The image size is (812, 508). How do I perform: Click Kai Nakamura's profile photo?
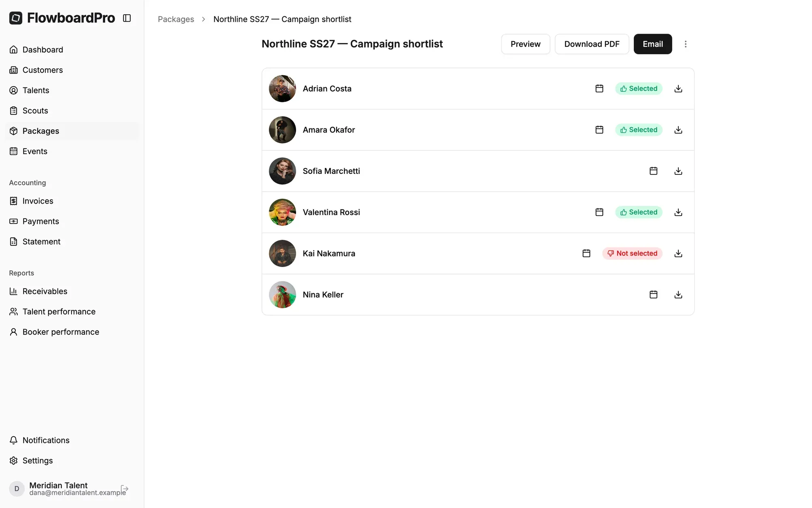click(x=282, y=253)
